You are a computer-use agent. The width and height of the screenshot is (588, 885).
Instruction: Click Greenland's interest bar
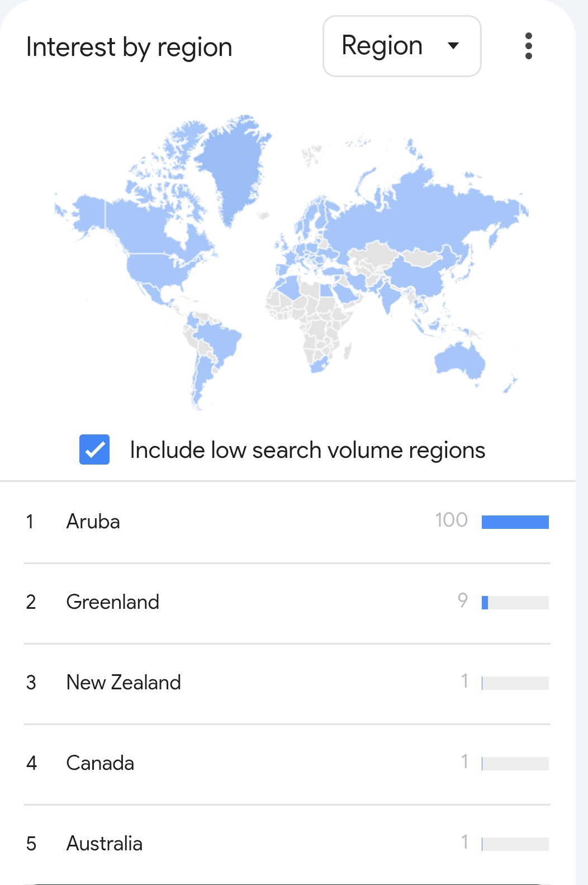pyautogui.click(x=515, y=603)
